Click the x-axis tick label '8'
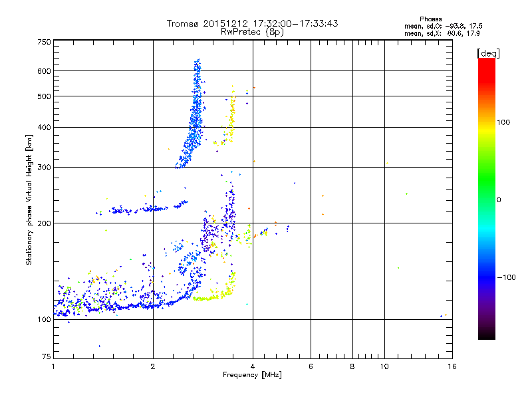The width and height of the screenshot is (532, 399). (352, 366)
